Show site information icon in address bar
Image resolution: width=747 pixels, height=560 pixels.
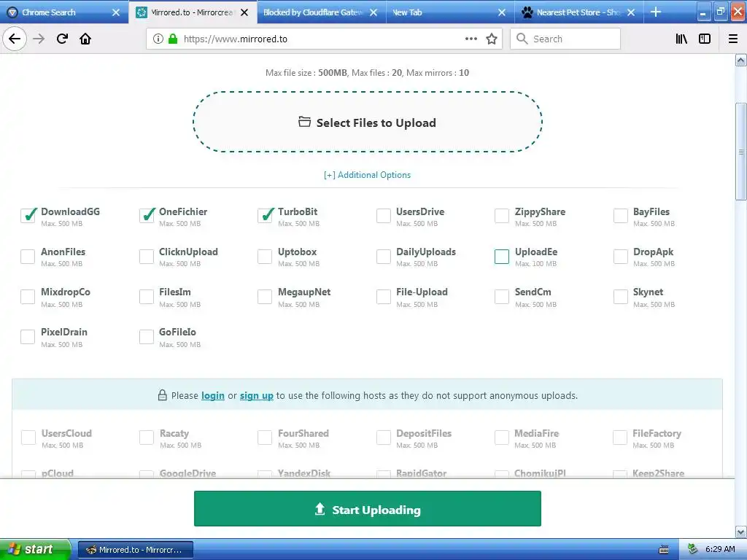[x=158, y=39]
